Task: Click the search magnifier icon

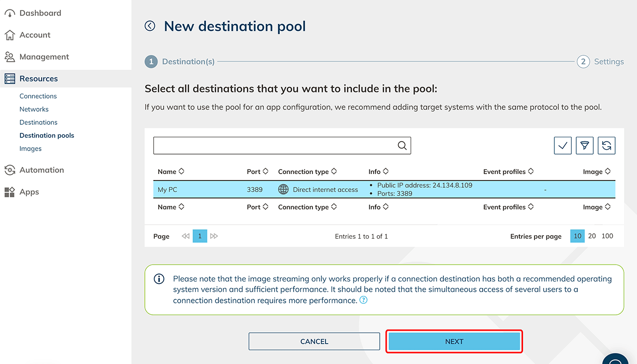Action: pos(402,146)
